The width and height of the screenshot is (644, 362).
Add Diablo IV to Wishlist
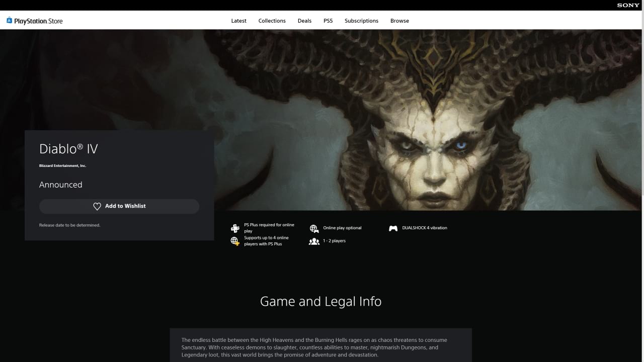tap(119, 206)
